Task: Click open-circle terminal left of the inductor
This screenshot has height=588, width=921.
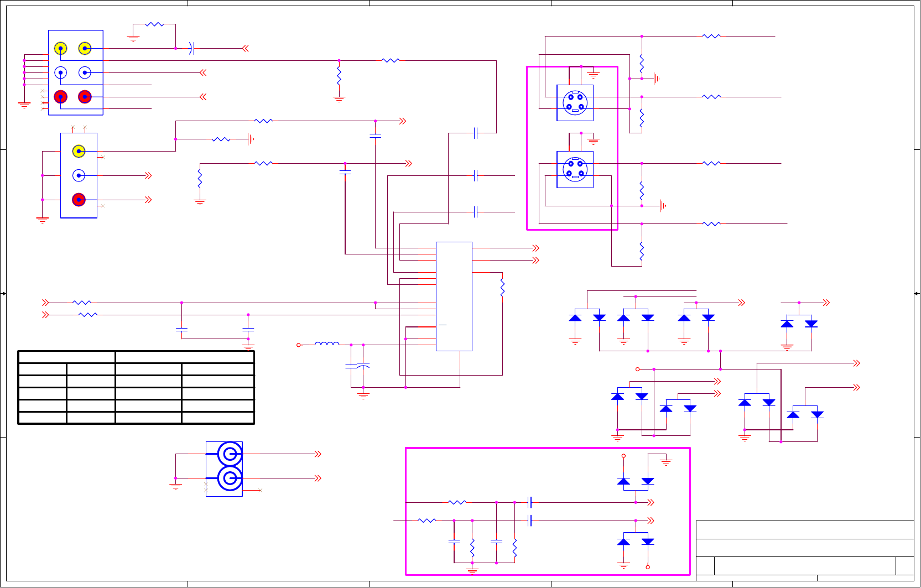Action: [x=299, y=345]
